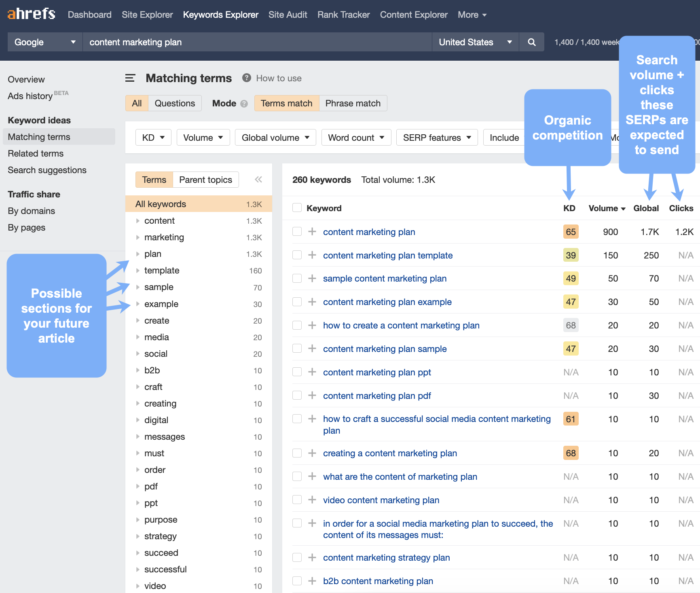The width and height of the screenshot is (700, 593).
Task: Switch to Parent topics tab
Action: pyautogui.click(x=206, y=180)
